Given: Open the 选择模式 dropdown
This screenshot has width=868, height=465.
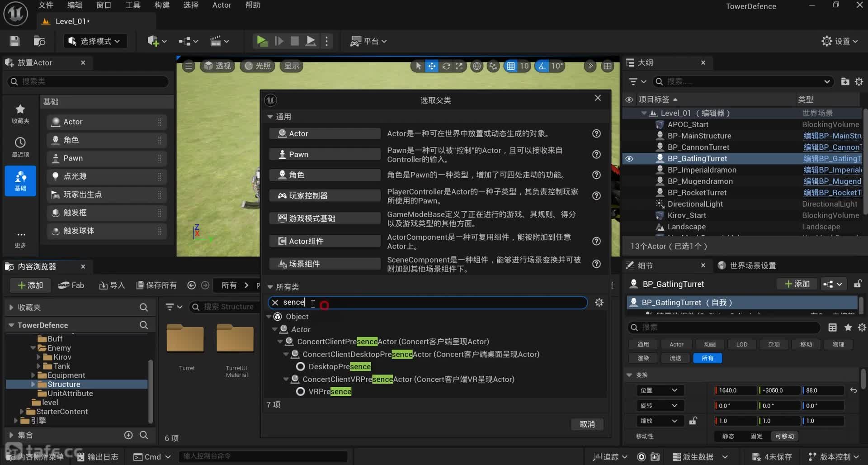Looking at the screenshot, I should pyautogui.click(x=95, y=41).
